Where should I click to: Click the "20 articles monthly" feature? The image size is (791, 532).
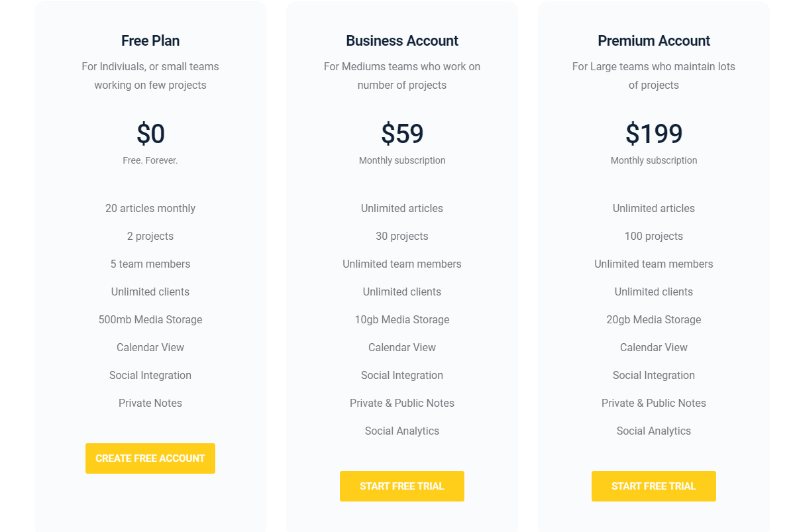[150, 209]
